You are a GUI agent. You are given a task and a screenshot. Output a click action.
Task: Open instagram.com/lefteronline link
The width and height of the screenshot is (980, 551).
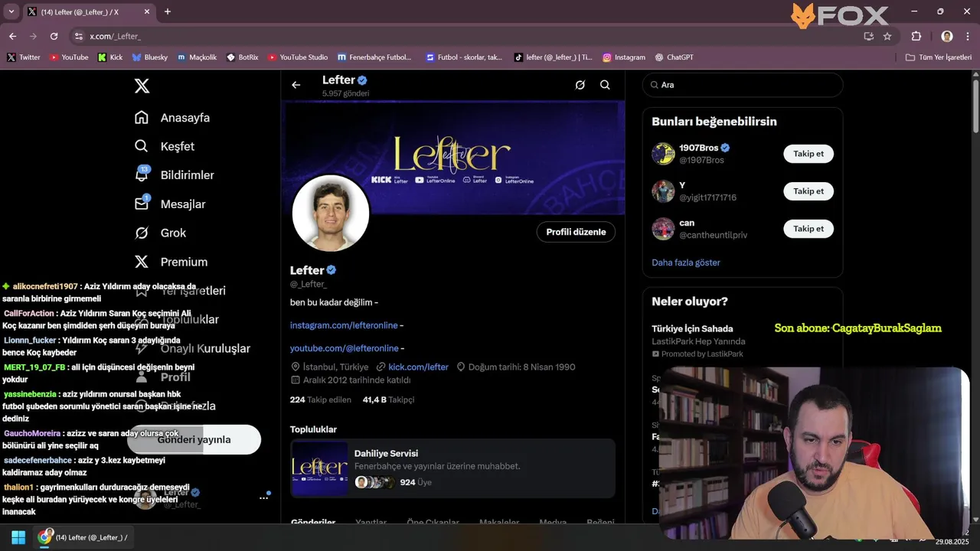click(x=344, y=325)
